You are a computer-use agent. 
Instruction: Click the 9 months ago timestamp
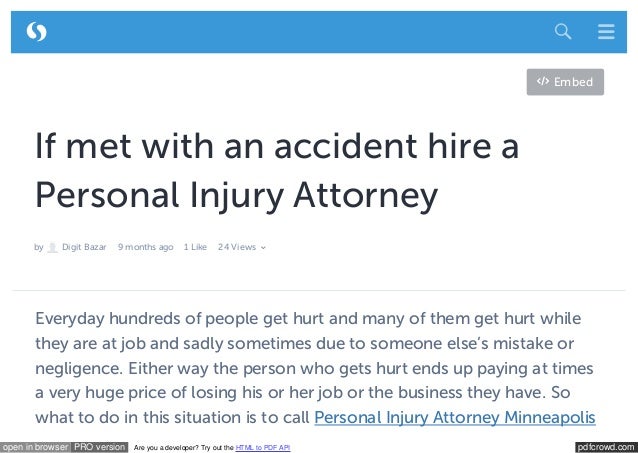point(146,247)
